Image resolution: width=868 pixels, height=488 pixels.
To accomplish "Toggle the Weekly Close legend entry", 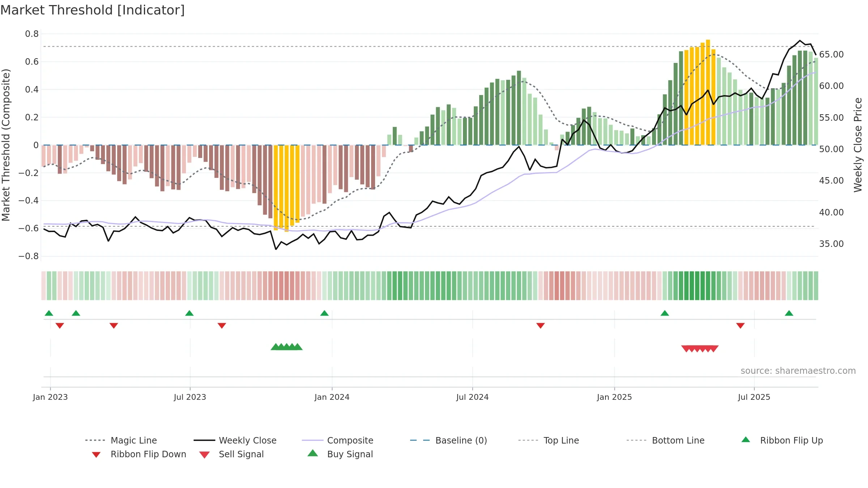I will [x=235, y=440].
